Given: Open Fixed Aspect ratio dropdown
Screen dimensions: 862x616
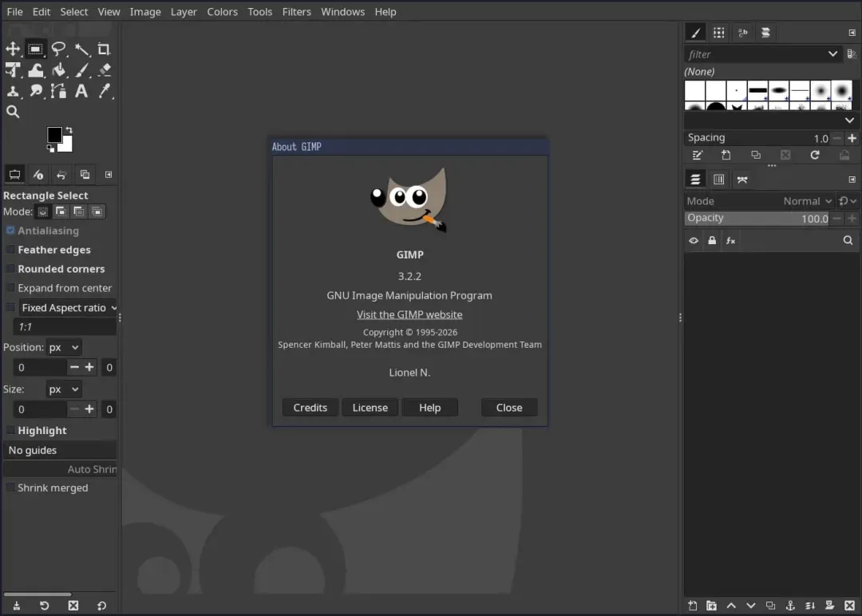Looking at the screenshot, I should tap(68, 308).
